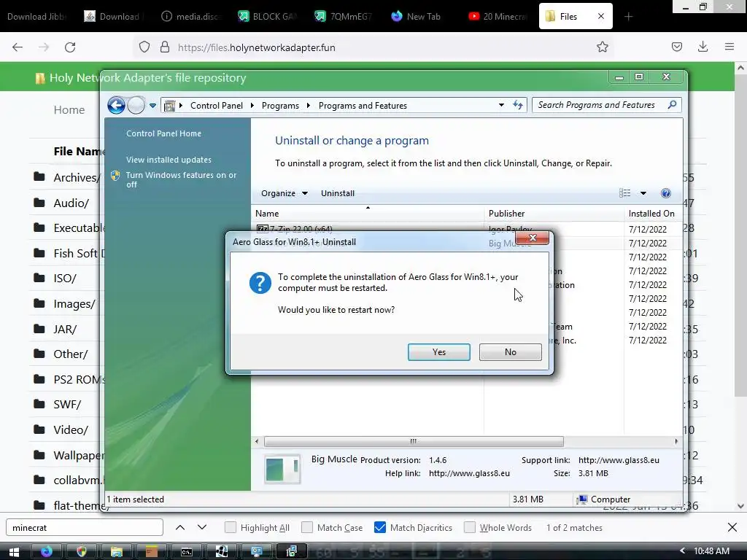Sort by the Publisher column header

tap(554, 214)
